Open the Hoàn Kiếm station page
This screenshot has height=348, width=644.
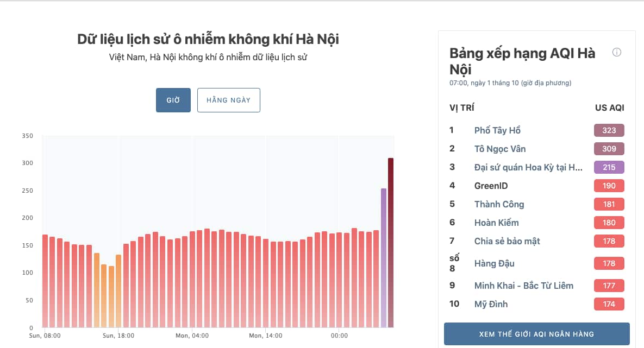click(496, 223)
